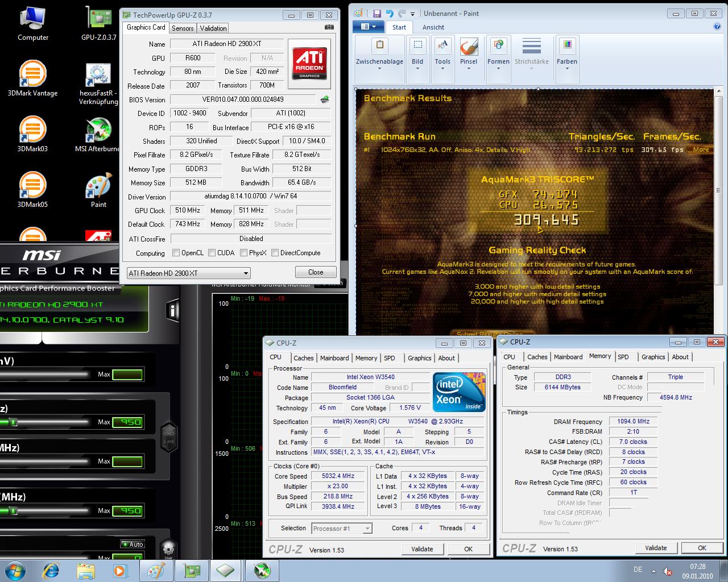Image resolution: width=728 pixels, height=582 pixels.
Task: Click the Afterburner info button
Action: (x=172, y=310)
